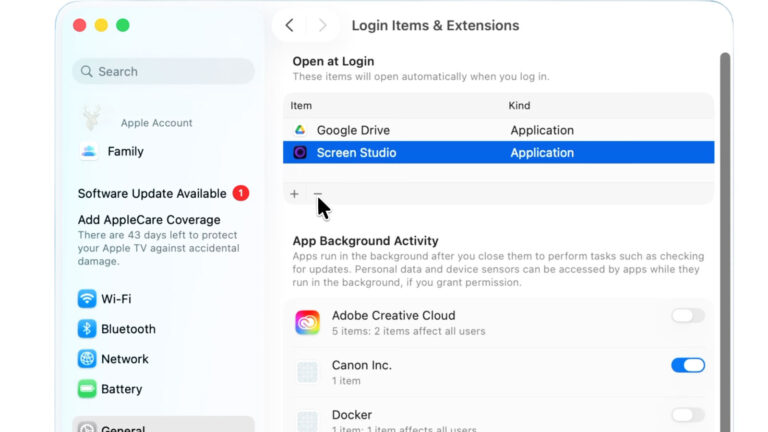768x432 pixels.
Task: Click the Kind column header
Action: coord(519,106)
